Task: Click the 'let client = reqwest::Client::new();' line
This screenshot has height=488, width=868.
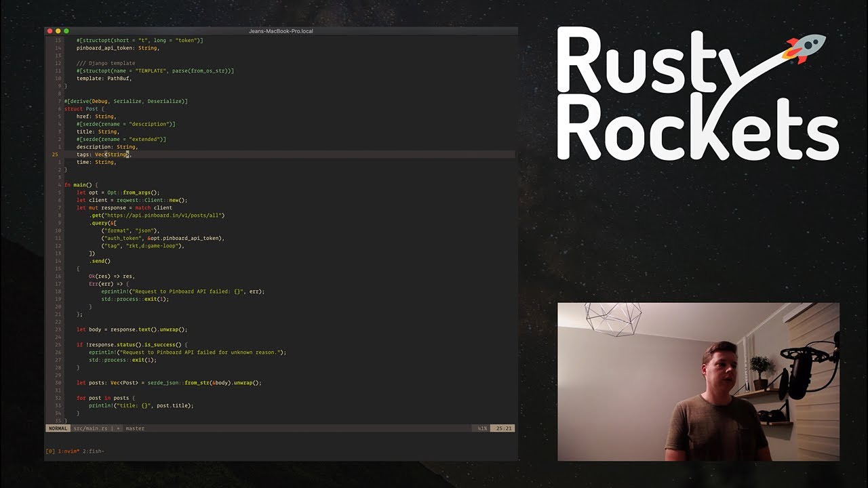Action: tap(132, 200)
